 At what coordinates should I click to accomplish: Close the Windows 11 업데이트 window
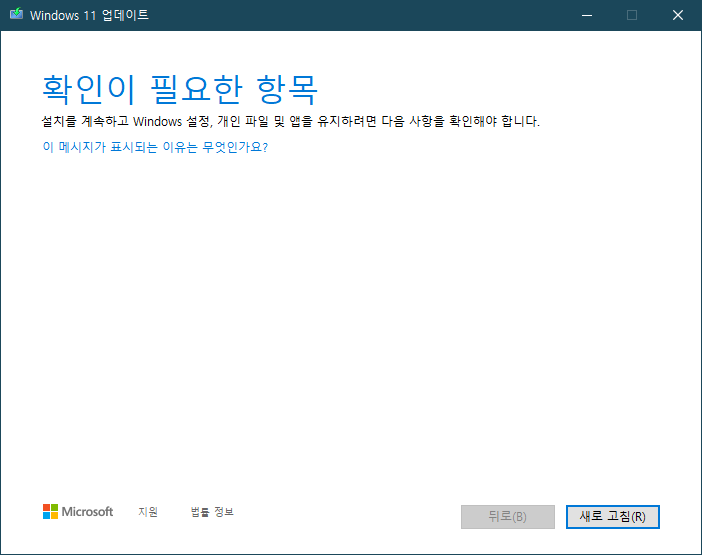pos(678,15)
